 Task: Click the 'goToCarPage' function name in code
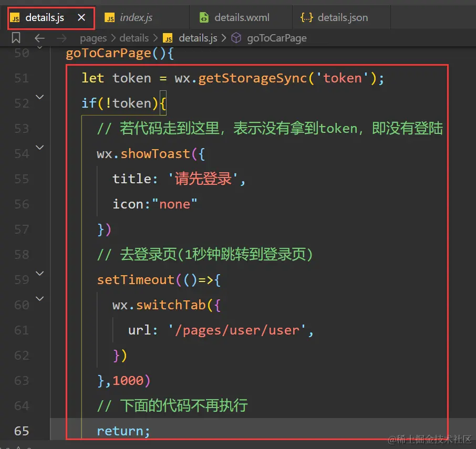(x=108, y=54)
